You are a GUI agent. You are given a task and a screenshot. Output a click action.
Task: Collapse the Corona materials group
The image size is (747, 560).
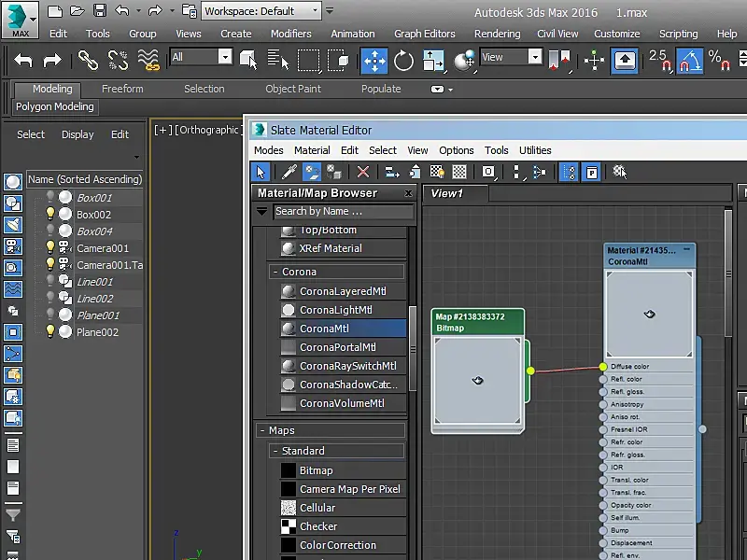275,273
